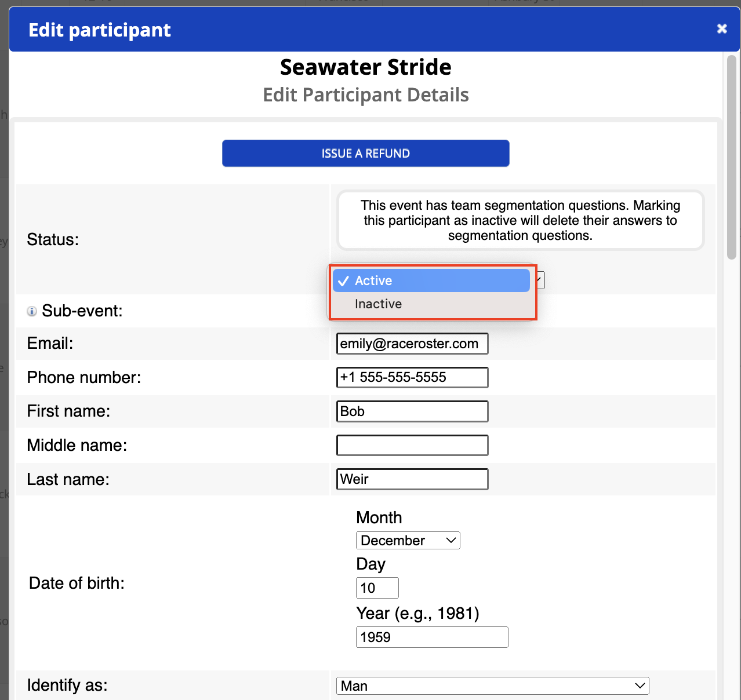This screenshot has height=700, width=741.
Task: Click the Phone number field
Action: coord(412,377)
